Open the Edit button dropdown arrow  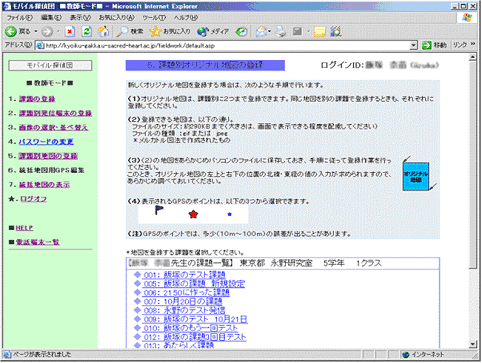point(308,32)
